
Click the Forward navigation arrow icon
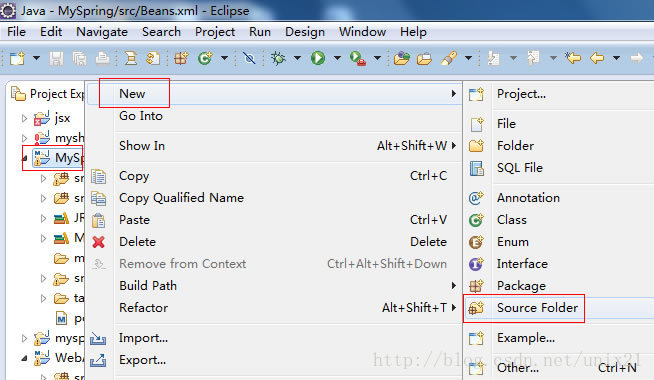[636, 58]
